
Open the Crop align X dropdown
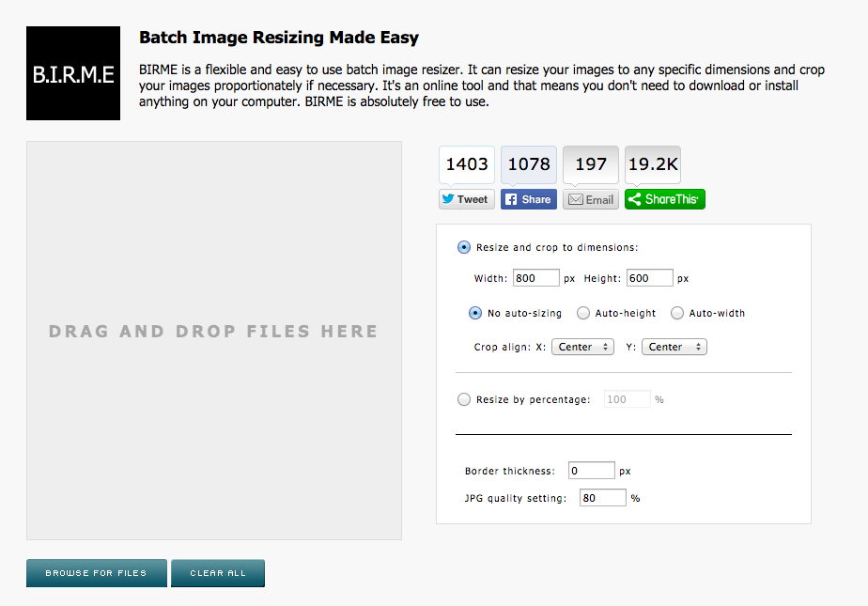582,347
